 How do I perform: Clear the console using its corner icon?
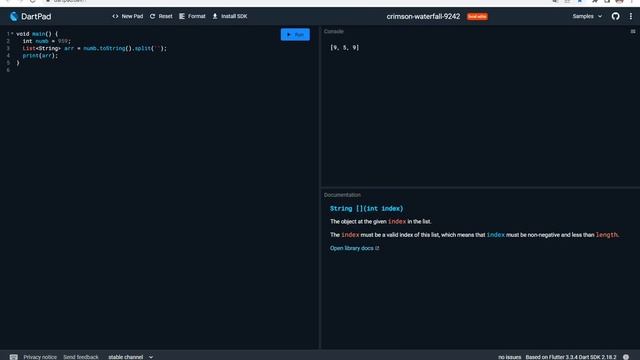(633, 31)
